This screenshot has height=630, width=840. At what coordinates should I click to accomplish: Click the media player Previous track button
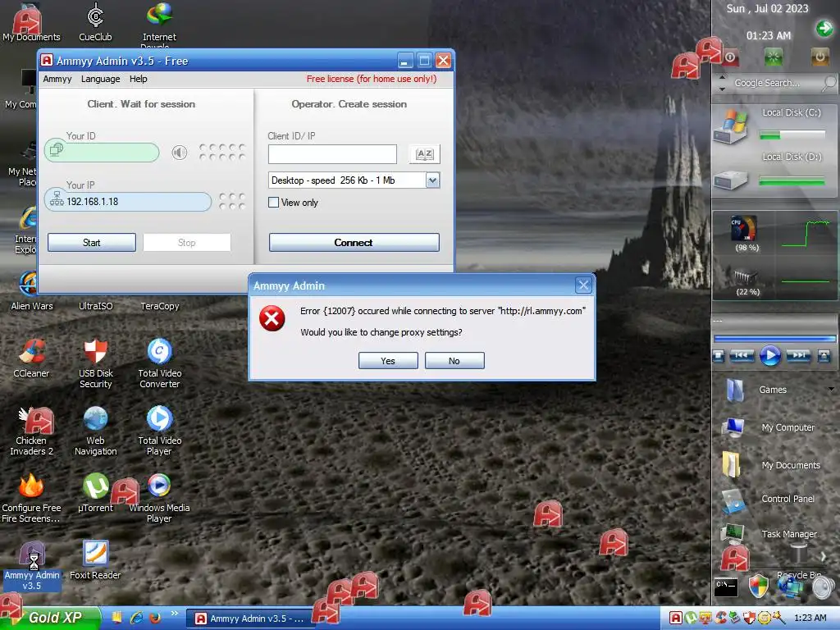point(742,356)
